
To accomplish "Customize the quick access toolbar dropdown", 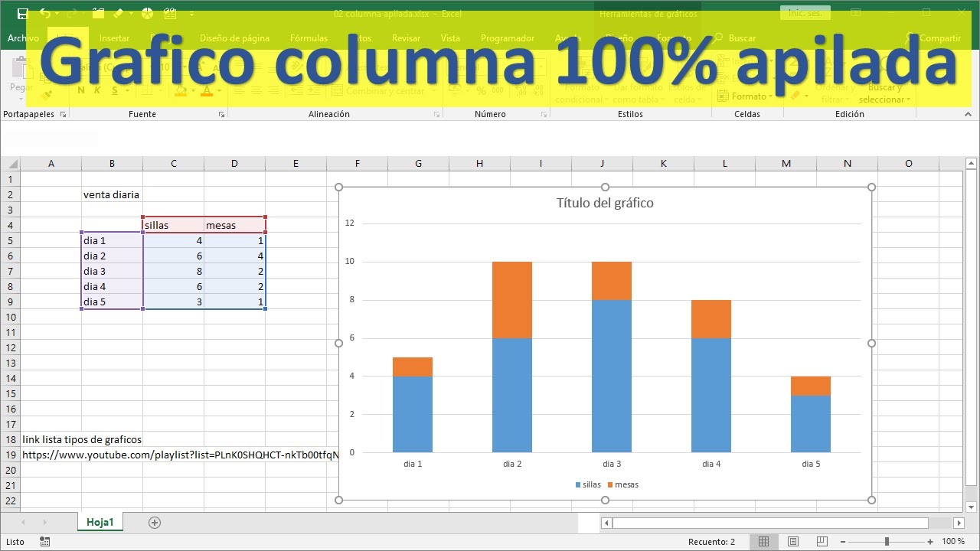I will (191, 14).
